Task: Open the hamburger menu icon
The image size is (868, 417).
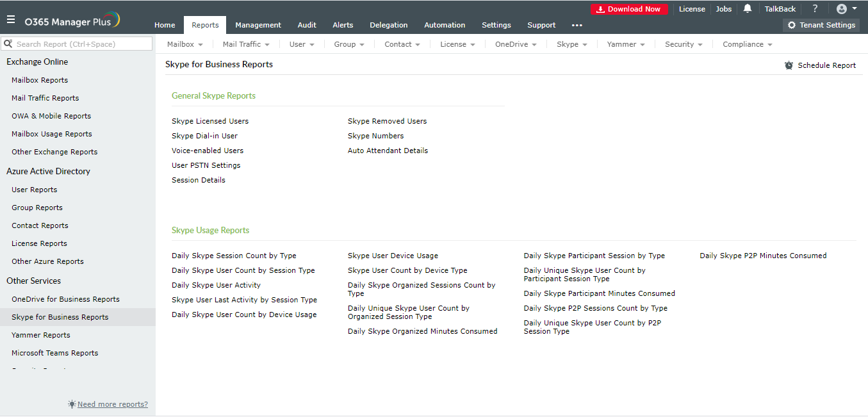Action: [x=11, y=20]
